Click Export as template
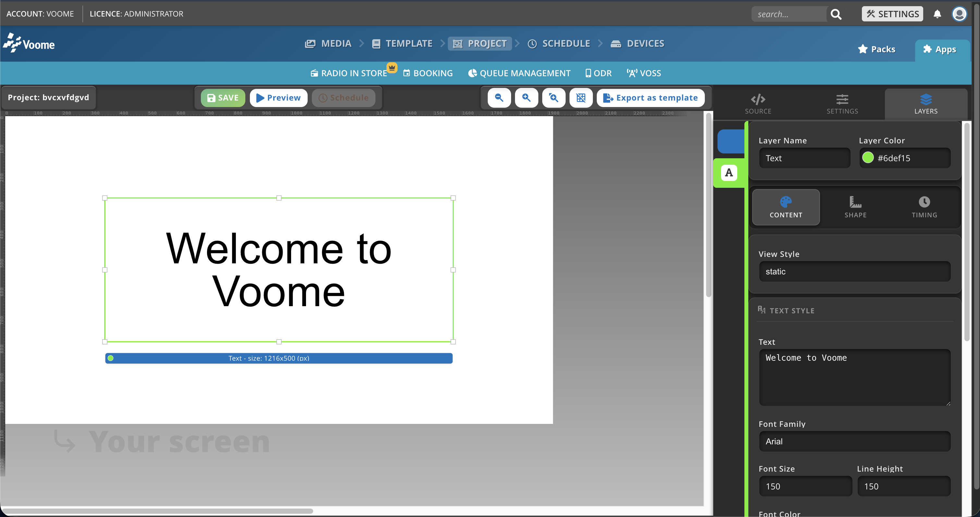This screenshot has height=517, width=980. 651,98
